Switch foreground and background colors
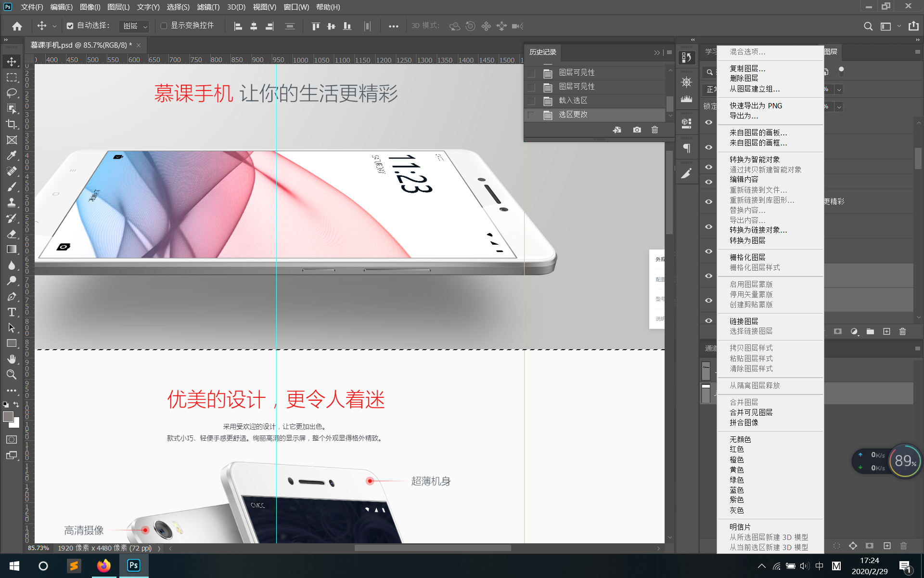The height and width of the screenshot is (578, 924). coord(16,405)
